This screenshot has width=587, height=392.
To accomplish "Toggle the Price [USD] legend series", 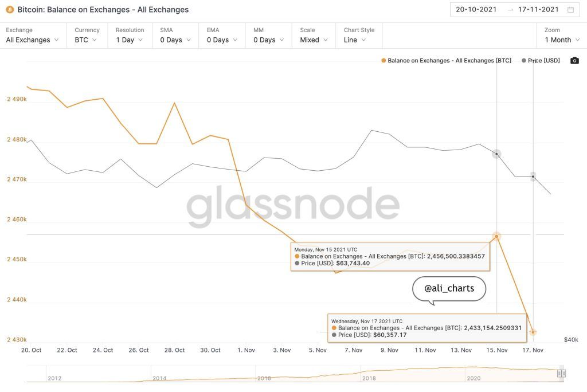I will (x=542, y=61).
